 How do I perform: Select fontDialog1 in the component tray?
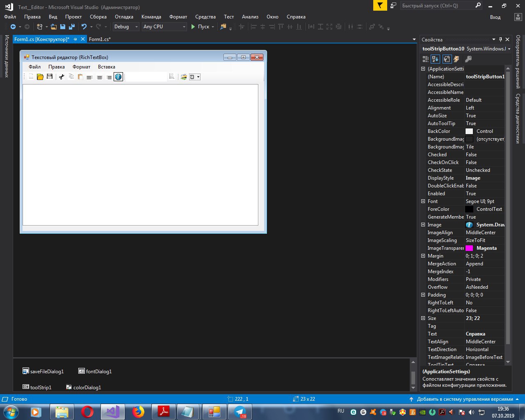click(95, 371)
